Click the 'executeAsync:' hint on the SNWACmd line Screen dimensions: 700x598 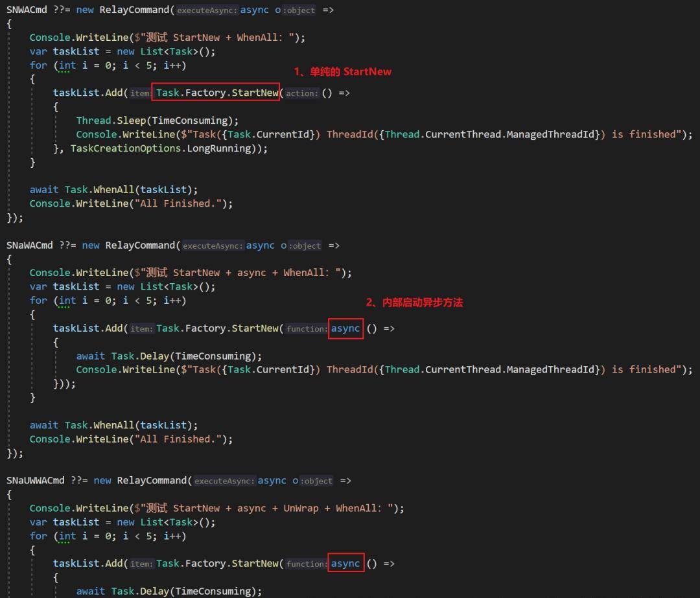pos(207,10)
